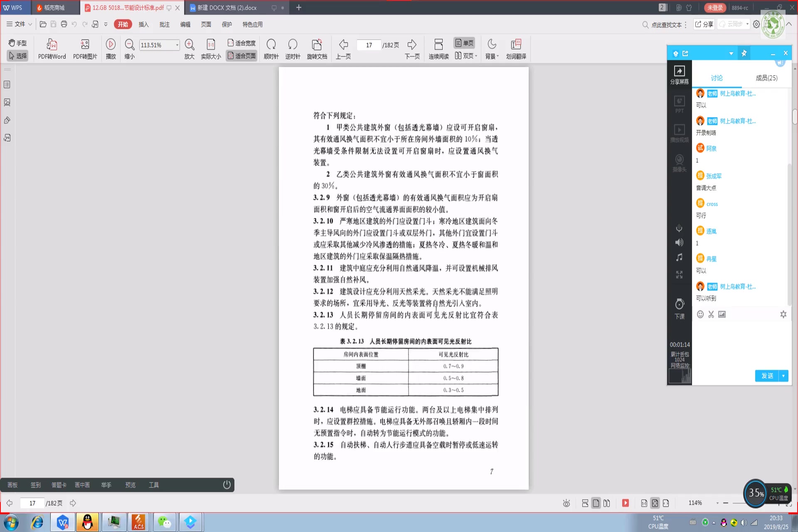The height and width of the screenshot is (532, 798).
Task: Switch to the 讨论 tab
Action: 717,78
